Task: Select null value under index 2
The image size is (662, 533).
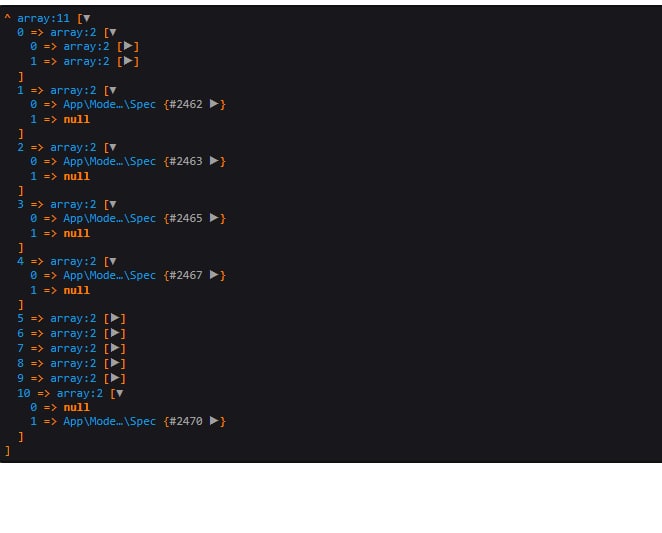Action: click(x=76, y=177)
